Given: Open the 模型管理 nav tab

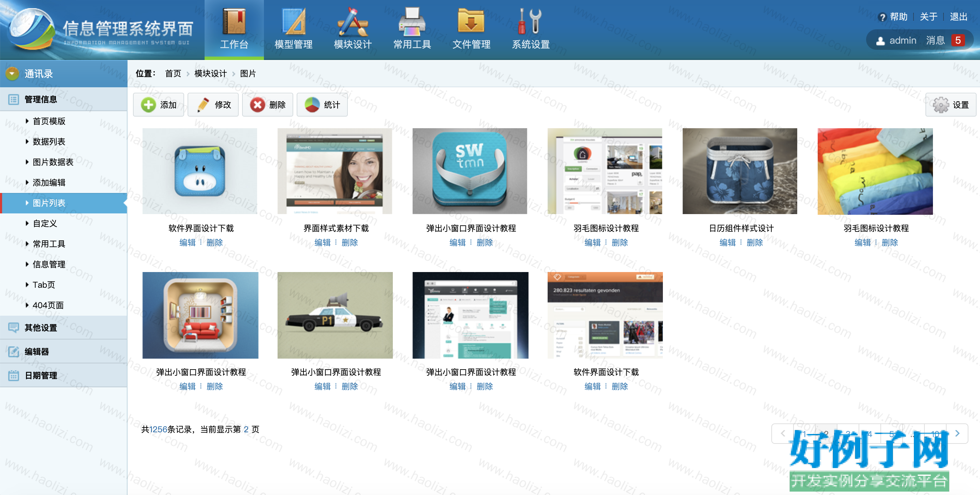Looking at the screenshot, I should 293,30.
